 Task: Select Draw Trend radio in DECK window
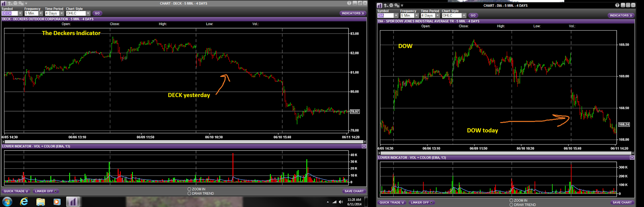pyautogui.click(x=189, y=194)
